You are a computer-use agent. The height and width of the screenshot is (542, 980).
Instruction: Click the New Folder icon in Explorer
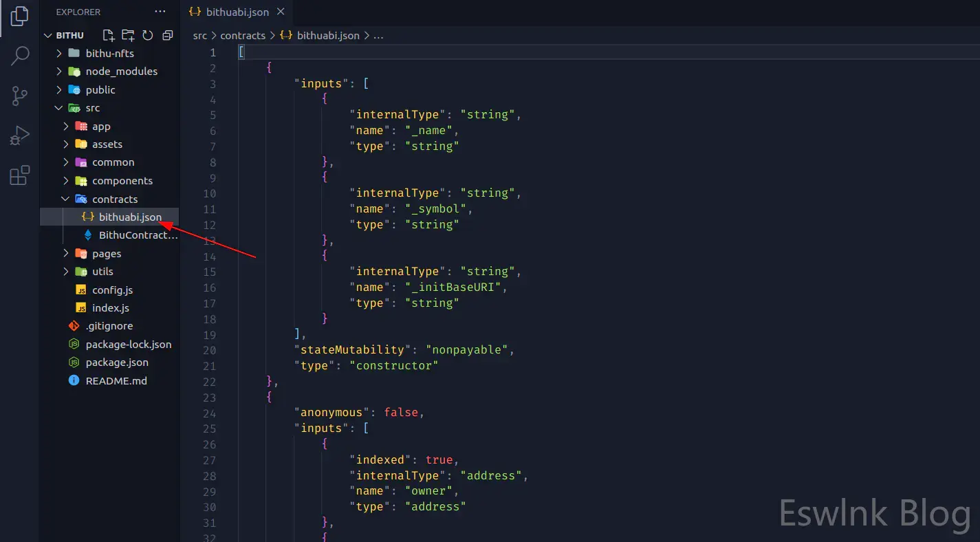(x=128, y=35)
